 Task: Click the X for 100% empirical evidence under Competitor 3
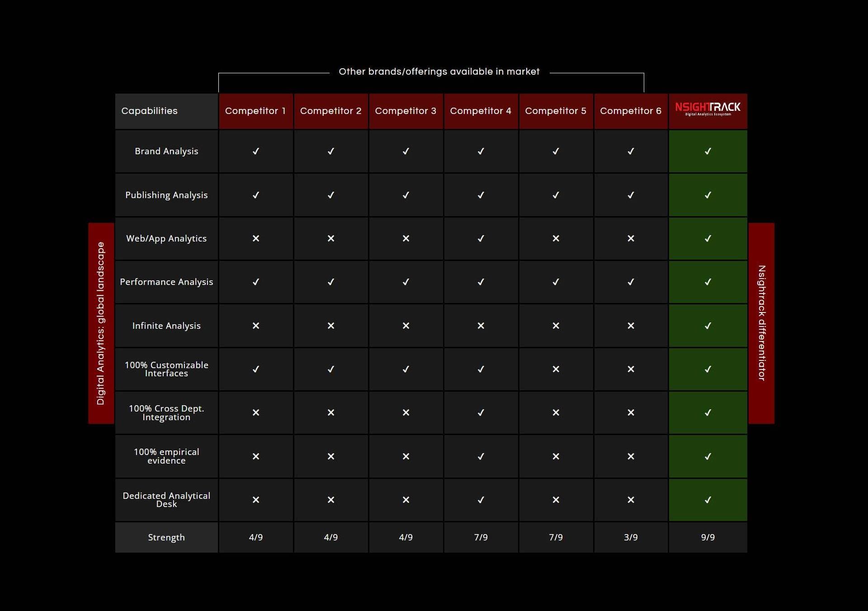pyautogui.click(x=406, y=456)
